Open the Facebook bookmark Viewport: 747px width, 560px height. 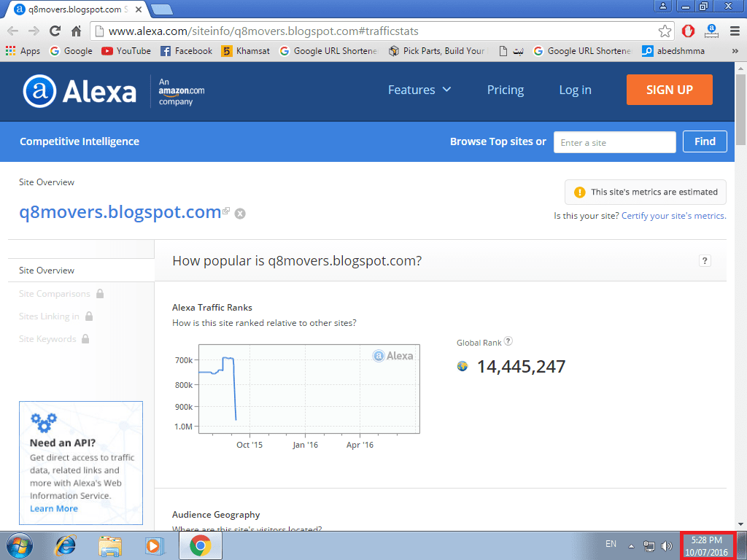tap(186, 51)
